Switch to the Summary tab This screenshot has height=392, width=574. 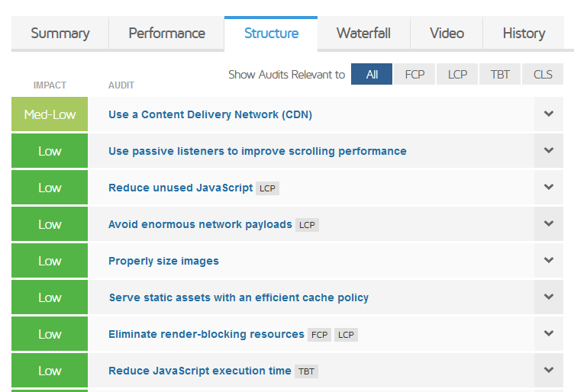(60, 34)
